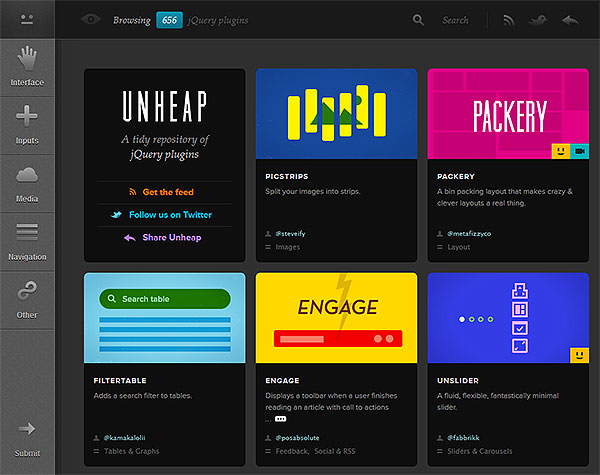600x475 pixels.
Task: Click the Twitter bird icon in header
Action: (x=539, y=19)
